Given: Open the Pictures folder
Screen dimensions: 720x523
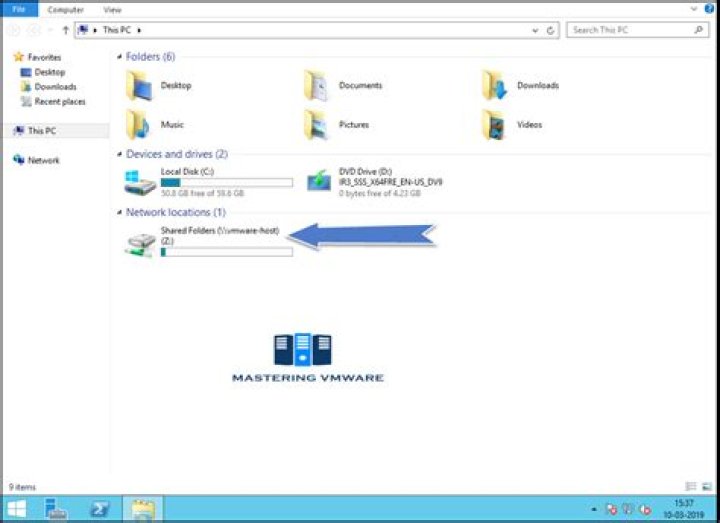Looking at the screenshot, I should [317, 125].
